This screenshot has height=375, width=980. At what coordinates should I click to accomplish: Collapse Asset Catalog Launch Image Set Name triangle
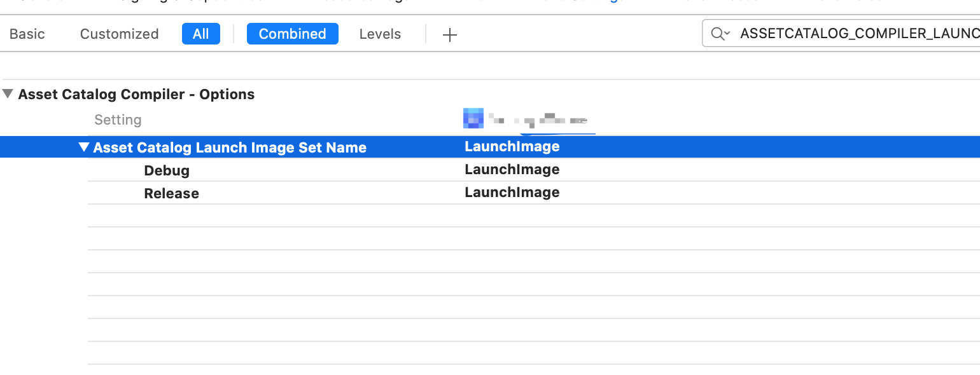[x=83, y=147]
